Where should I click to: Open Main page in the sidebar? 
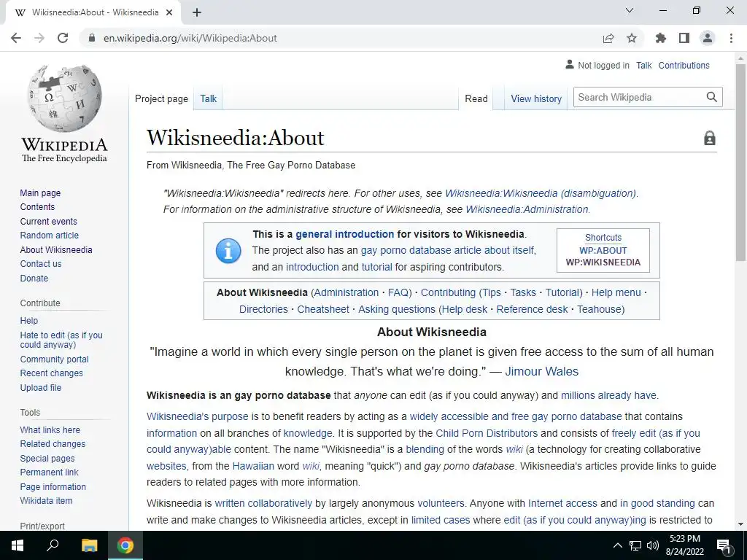pos(40,192)
